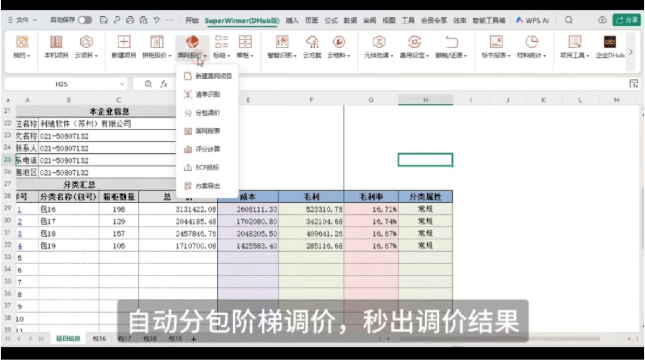
Task: Select the cell with value 3131422.08
Action: [178, 209]
